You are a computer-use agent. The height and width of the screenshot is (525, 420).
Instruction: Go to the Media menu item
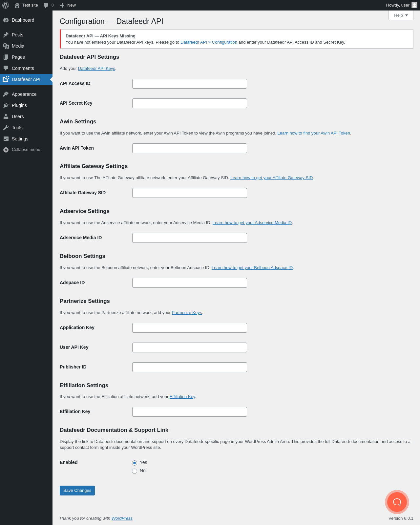coord(18,46)
